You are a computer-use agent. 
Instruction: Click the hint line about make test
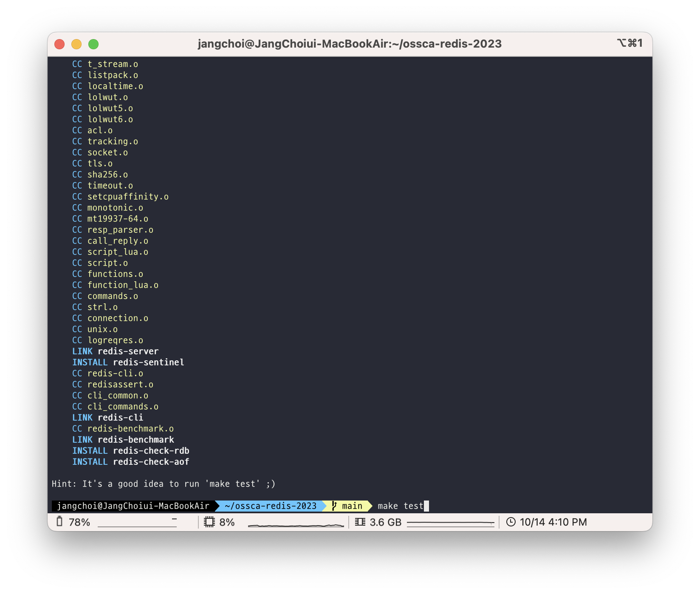pos(164,484)
